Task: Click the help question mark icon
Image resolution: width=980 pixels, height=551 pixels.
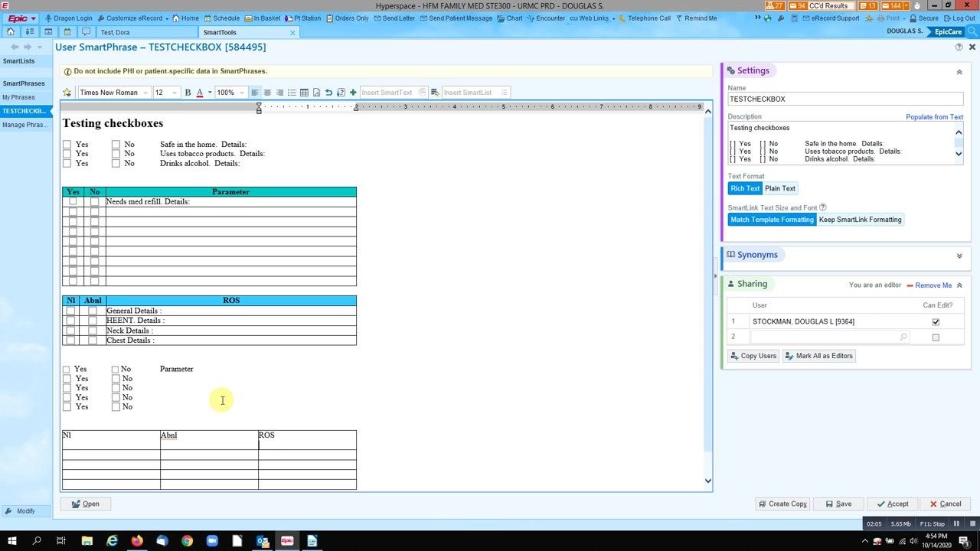Action: tap(959, 47)
